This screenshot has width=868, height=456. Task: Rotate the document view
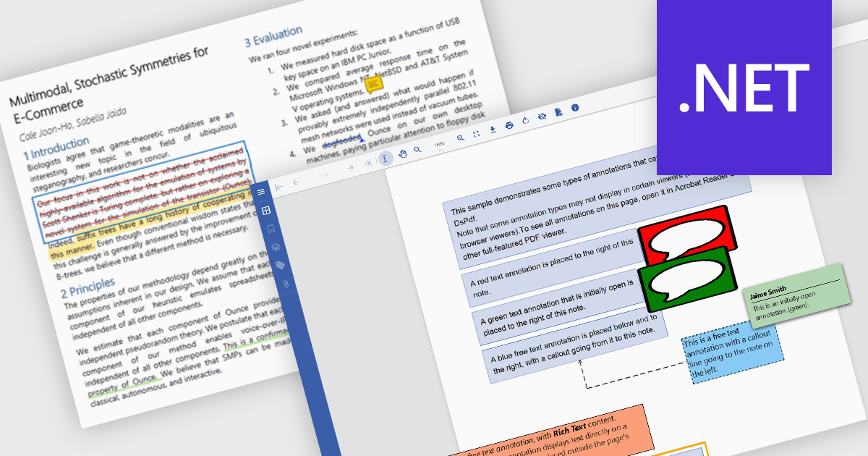pos(526,121)
